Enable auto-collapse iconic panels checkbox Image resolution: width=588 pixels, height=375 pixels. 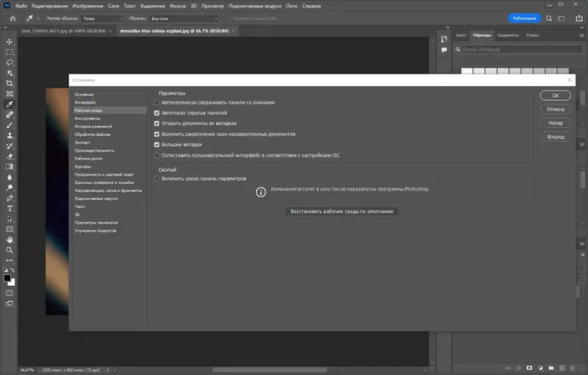(x=157, y=102)
